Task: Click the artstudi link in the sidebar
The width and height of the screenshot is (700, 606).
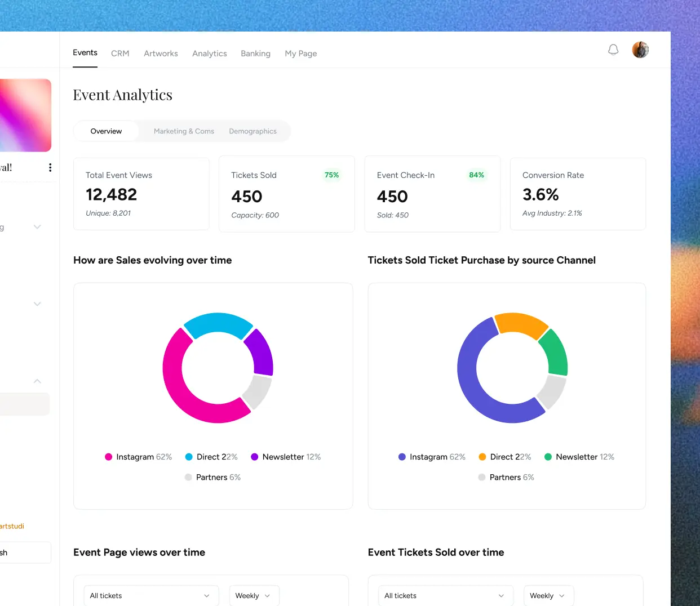Action: point(12,526)
